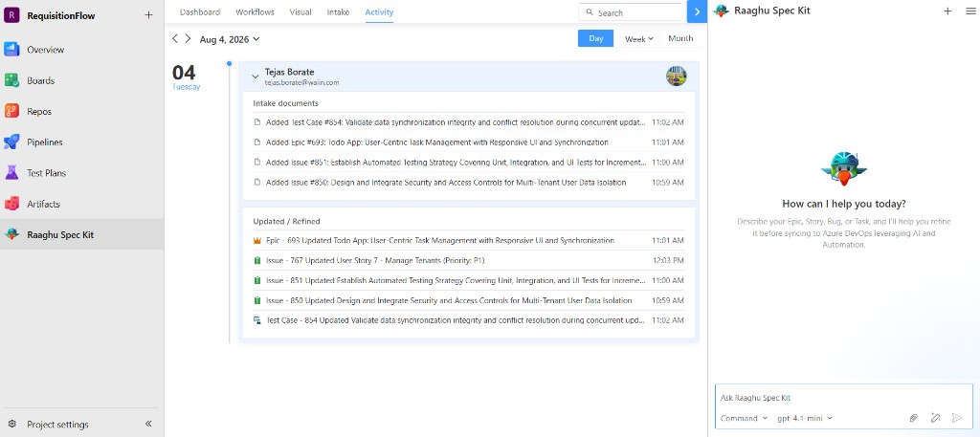Screen dimensions: 980x437
Task: Switch to the Visual tab
Action: [x=301, y=11]
